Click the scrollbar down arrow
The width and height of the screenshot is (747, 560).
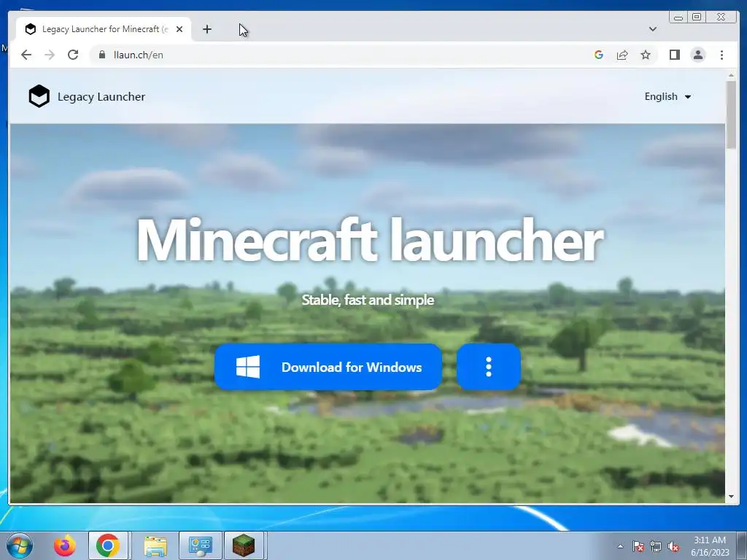[731, 497]
